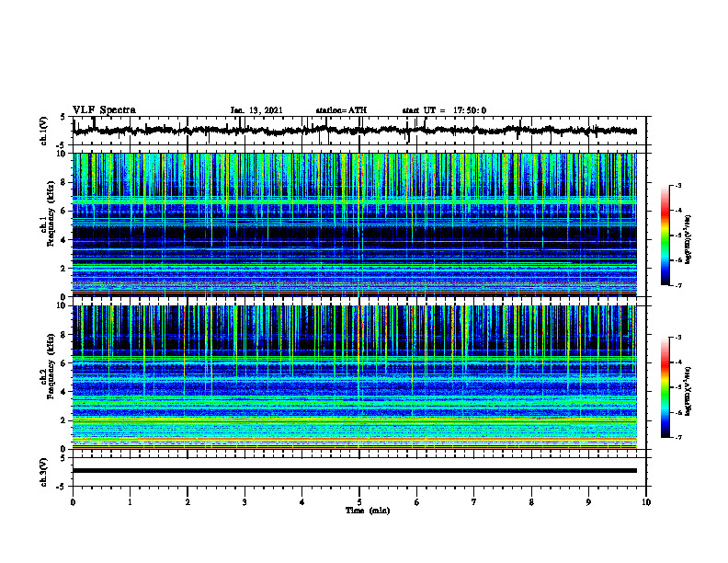
Task: Click the "-7" label on ch.1 colorbar
Action: (x=678, y=285)
